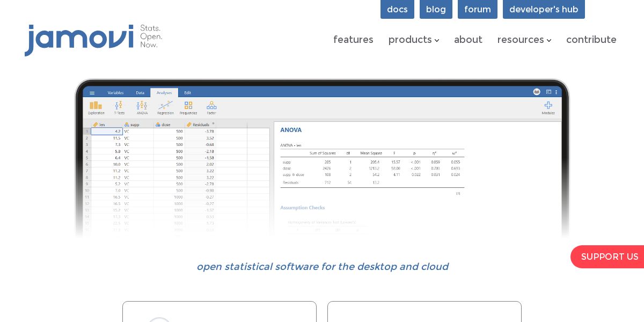Screen dimensions: 644x322
Task: Click the 'Stats. Open. Now.' slogan
Action: pyautogui.click(x=151, y=36)
